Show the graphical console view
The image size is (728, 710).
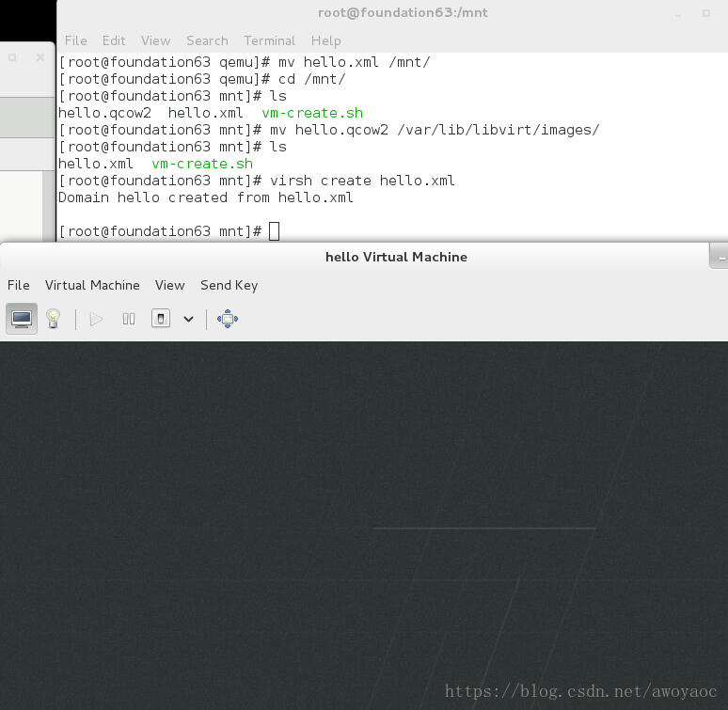pos(22,319)
